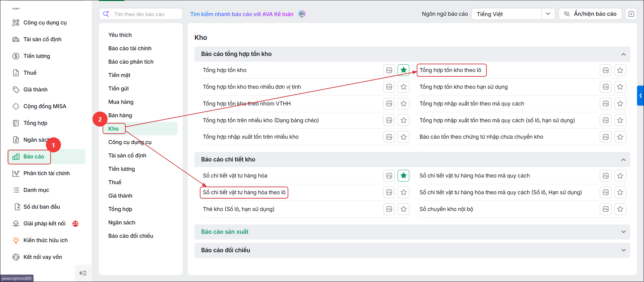Image resolution: width=644 pixels, height=282 pixels.
Task: Favorite Tổng hợp tồn kho theo lô star
Action: (x=620, y=70)
